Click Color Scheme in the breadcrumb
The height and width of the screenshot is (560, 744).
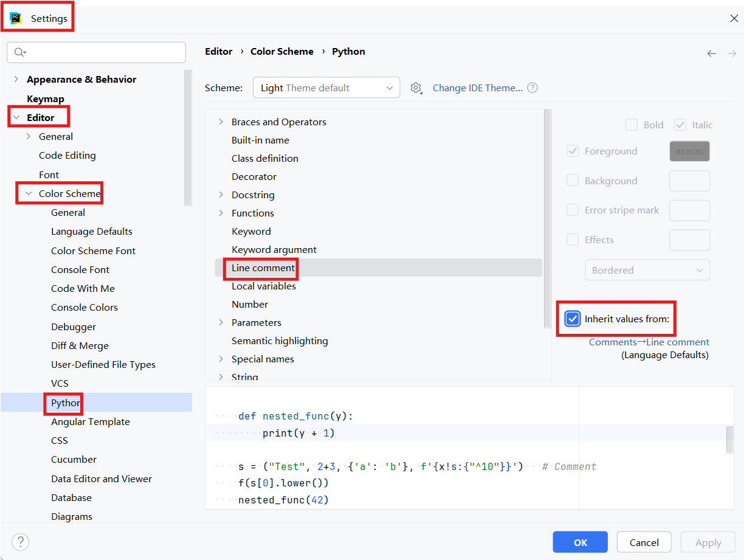(282, 51)
